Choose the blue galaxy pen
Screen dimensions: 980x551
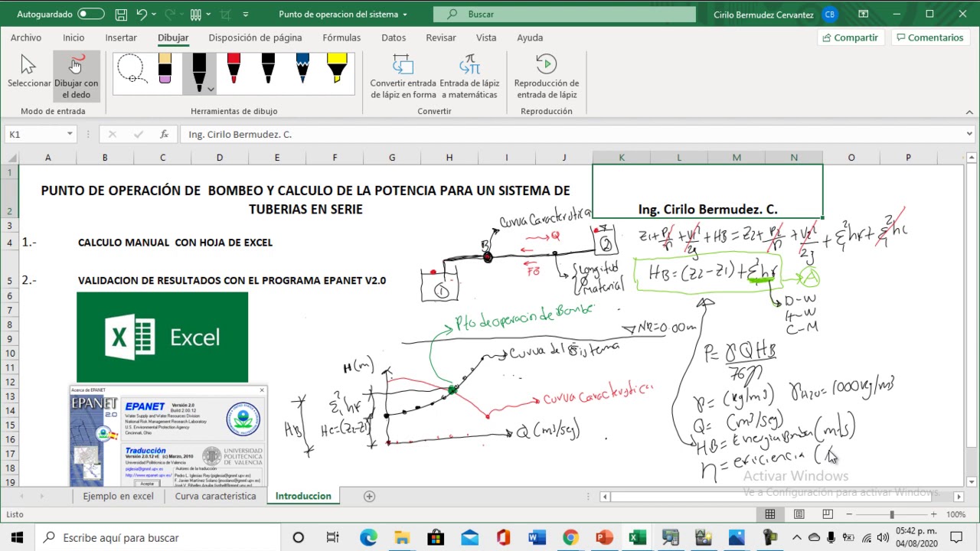(x=302, y=69)
